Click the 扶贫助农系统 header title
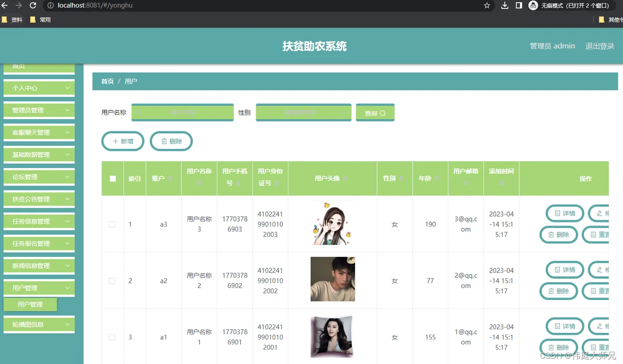623x364 pixels. coord(315,46)
